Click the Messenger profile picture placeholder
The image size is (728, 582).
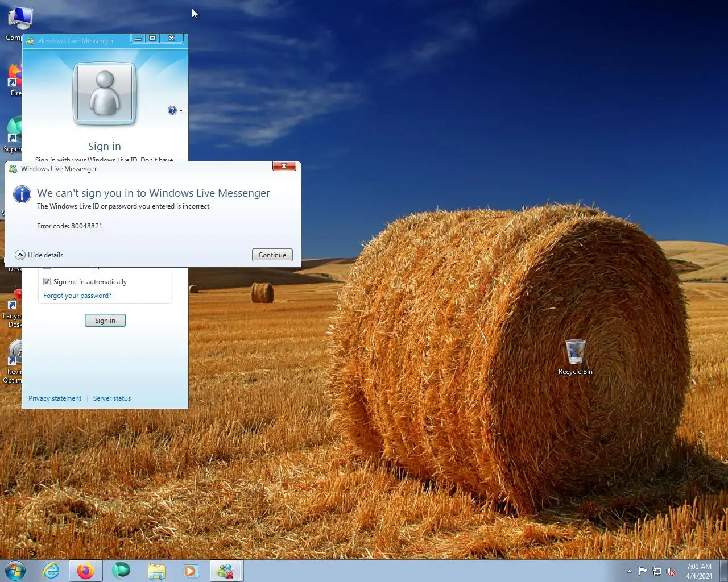(105, 93)
